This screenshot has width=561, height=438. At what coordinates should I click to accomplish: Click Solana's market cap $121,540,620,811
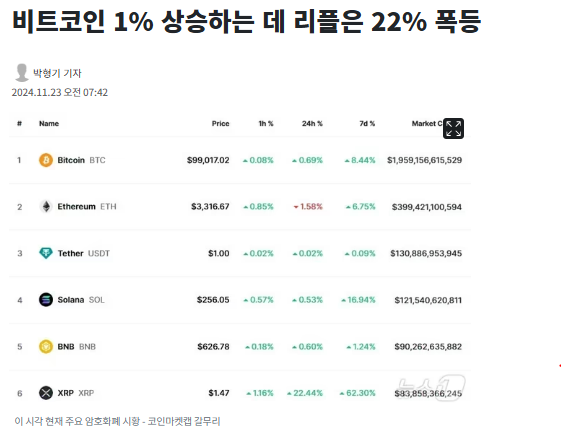(428, 300)
